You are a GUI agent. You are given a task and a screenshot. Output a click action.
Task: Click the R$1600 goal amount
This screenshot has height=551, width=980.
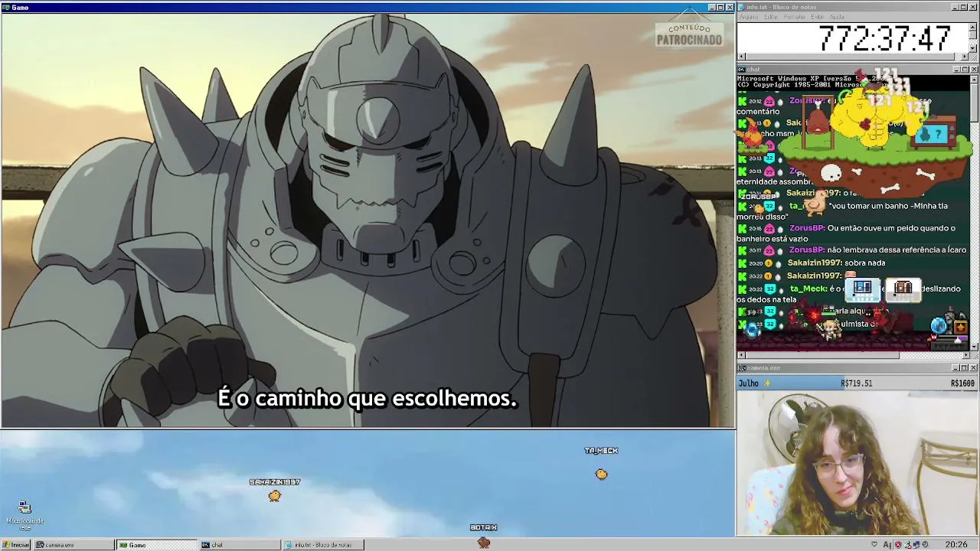(x=962, y=383)
